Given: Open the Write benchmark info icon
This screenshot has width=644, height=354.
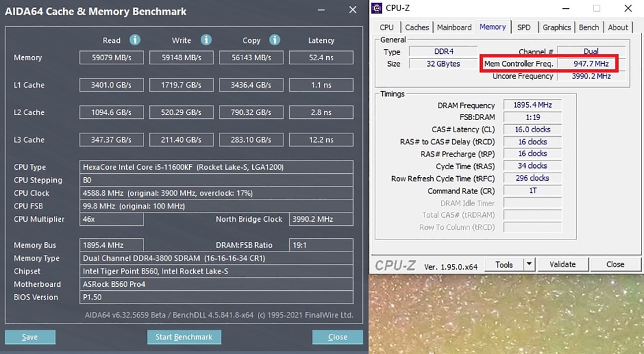Looking at the screenshot, I should (206, 40).
